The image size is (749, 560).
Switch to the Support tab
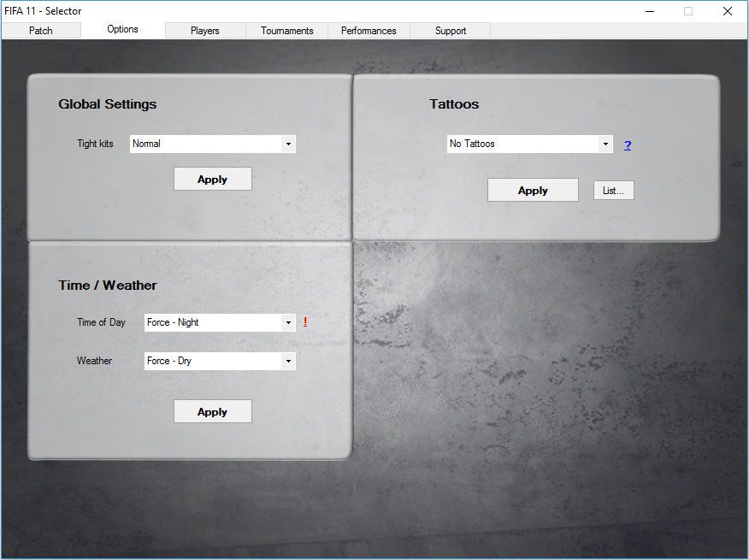click(451, 31)
